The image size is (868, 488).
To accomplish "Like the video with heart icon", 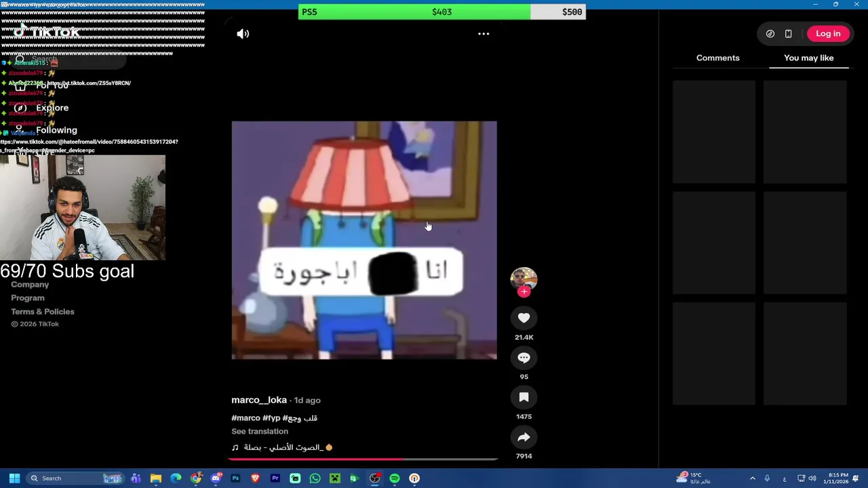I will [x=524, y=318].
